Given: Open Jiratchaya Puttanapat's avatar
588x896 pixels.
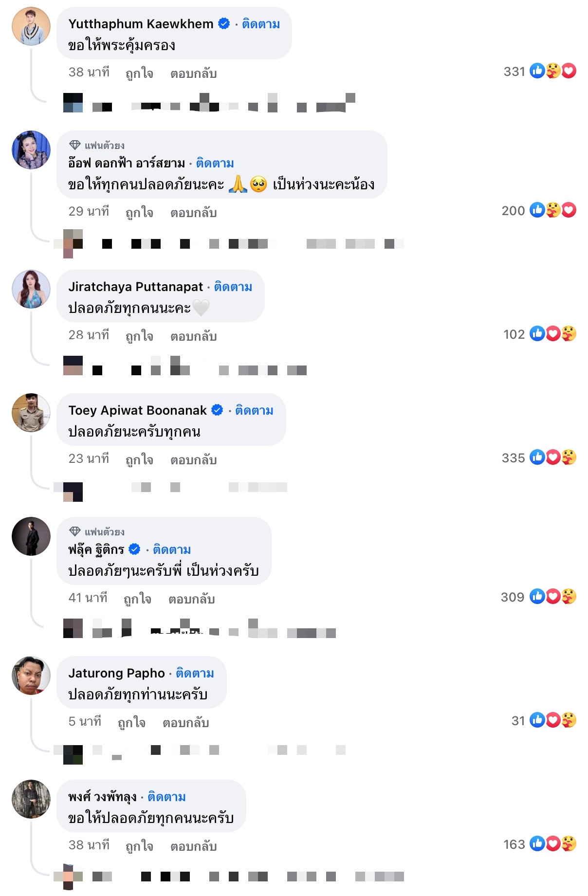Looking at the screenshot, I should [31, 289].
